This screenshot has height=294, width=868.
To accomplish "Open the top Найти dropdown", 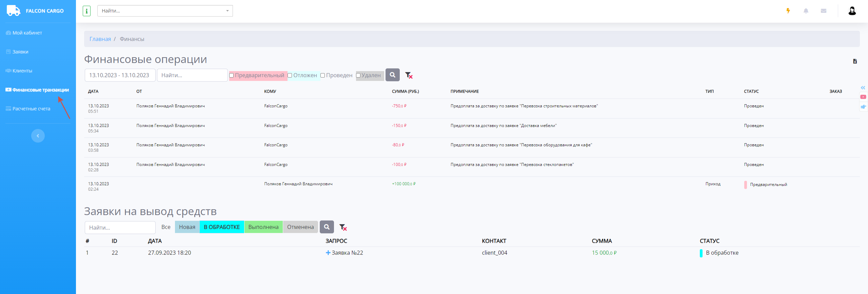I will click(165, 11).
